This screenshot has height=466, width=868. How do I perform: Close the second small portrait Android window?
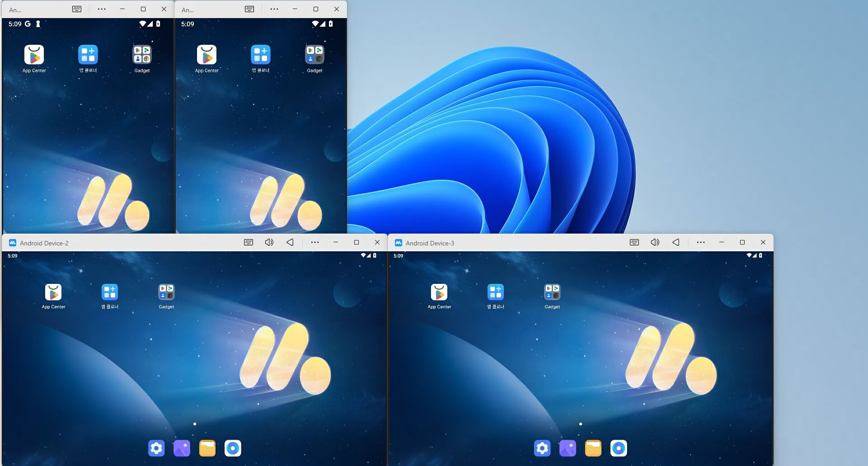(337, 9)
